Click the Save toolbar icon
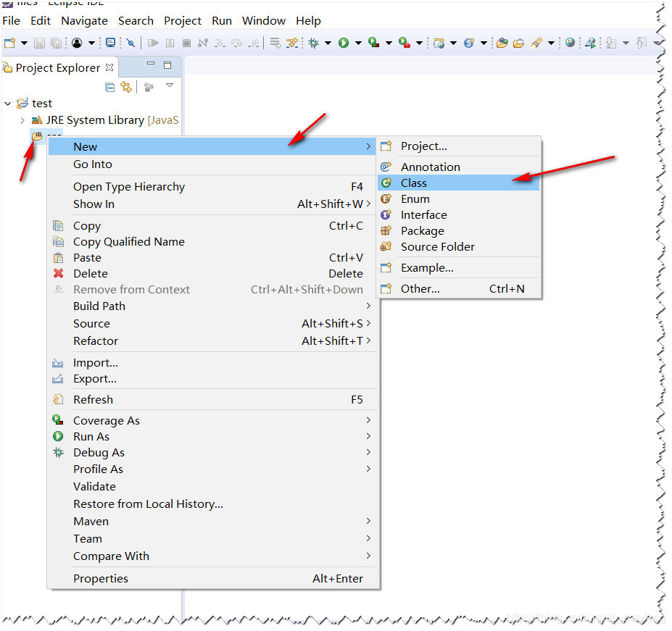Screen dimensions: 672x631 pos(39,43)
